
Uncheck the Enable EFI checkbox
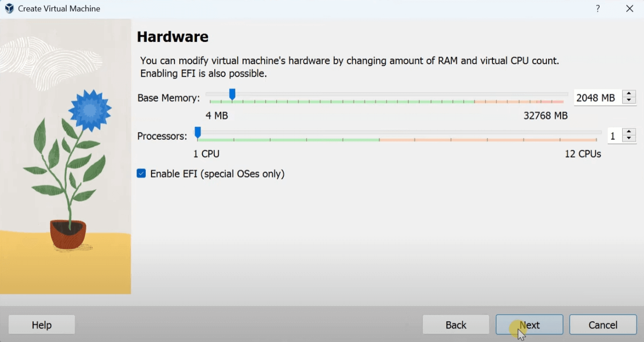point(141,173)
